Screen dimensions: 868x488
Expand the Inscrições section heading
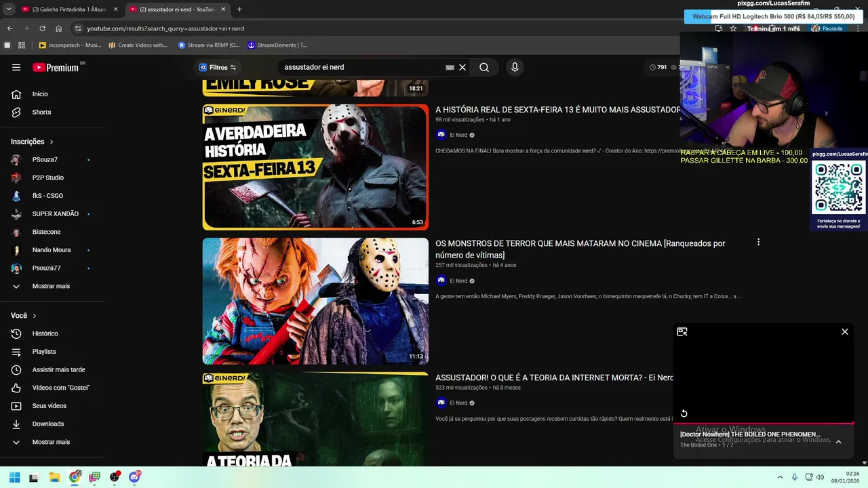(x=33, y=142)
